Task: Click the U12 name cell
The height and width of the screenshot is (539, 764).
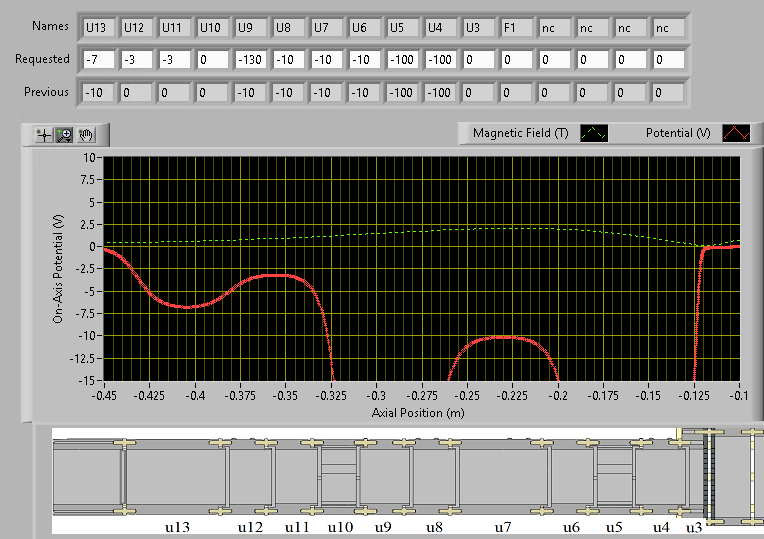Action: [x=137, y=27]
